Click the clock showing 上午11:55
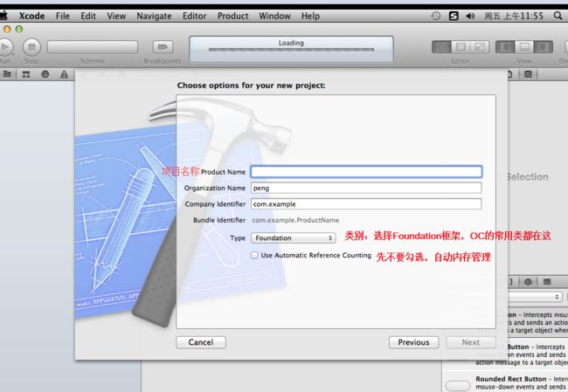The image size is (568, 392). [514, 16]
